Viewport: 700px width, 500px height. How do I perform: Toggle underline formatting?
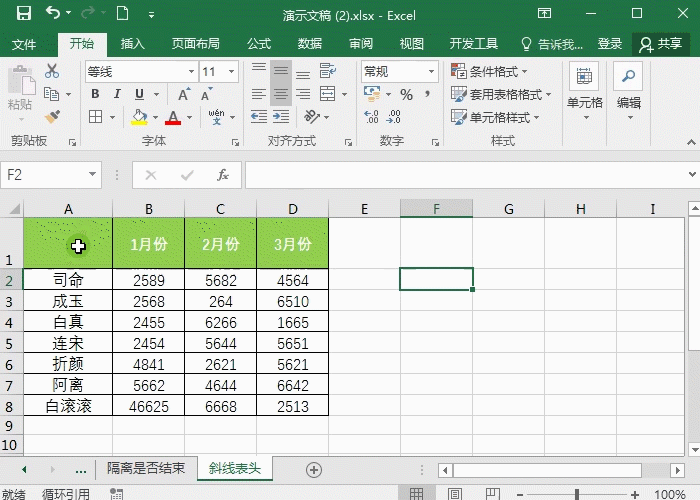[x=137, y=94]
